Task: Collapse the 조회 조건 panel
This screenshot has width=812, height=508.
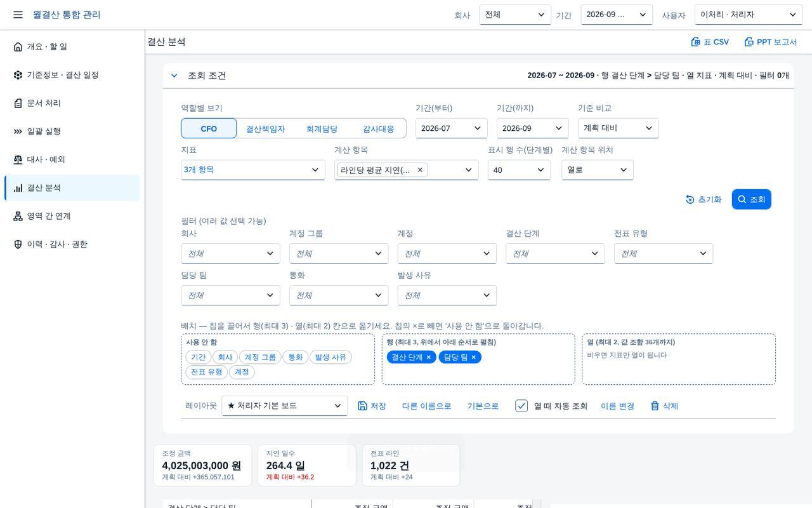Action: 174,76
